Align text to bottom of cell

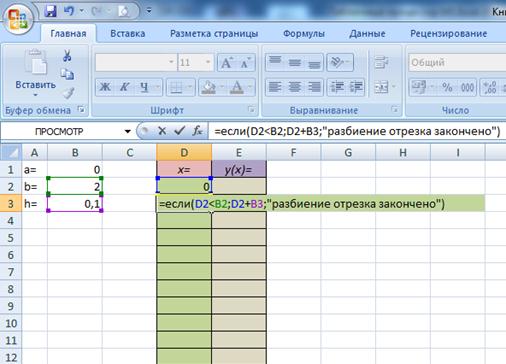point(314,62)
